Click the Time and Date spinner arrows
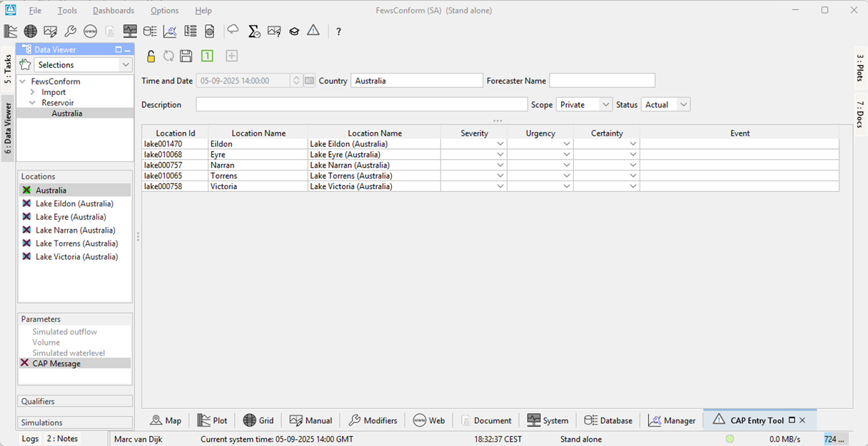Image resolution: width=868 pixels, height=446 pixels. 296,81
